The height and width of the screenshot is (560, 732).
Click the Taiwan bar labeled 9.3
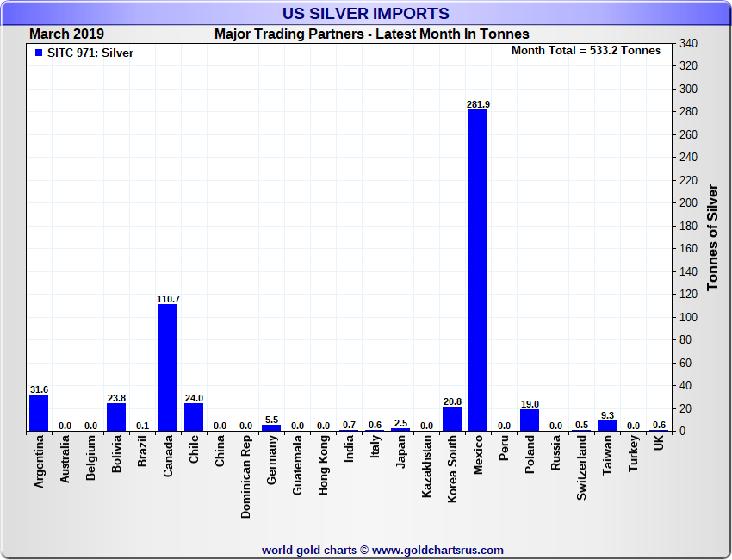(607, 426)
